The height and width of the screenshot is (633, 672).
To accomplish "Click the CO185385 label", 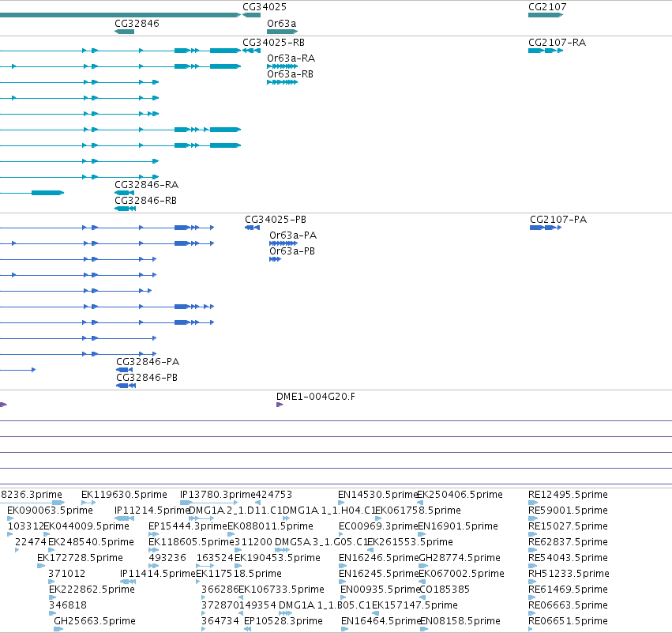I will [x=445, y=590].
